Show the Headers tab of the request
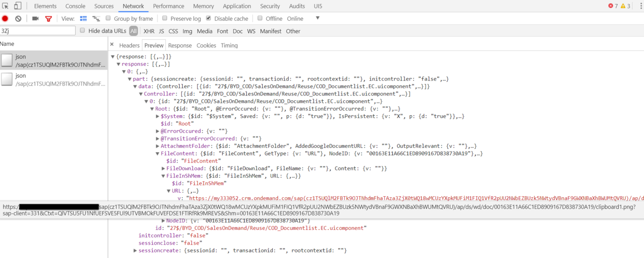This screenshot has height=258, width=644. (129, 46)
